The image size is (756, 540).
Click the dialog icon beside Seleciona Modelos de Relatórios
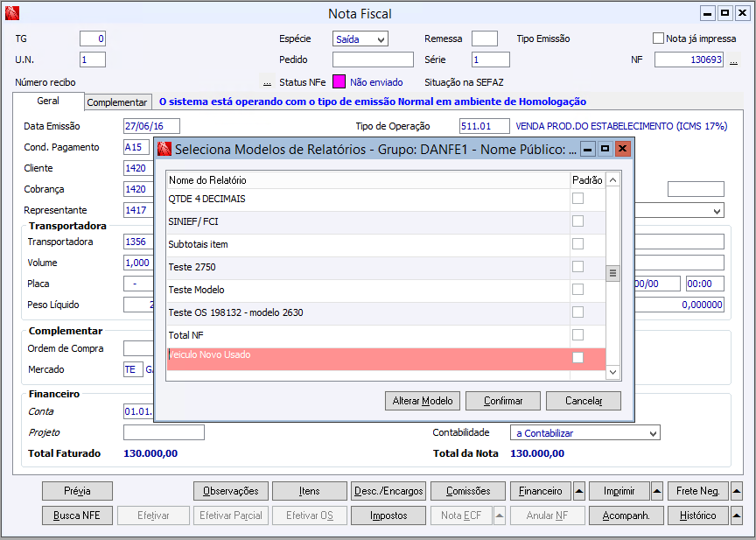pos(164,149)
